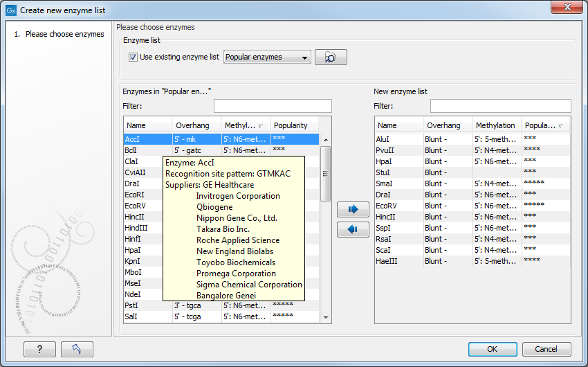
Task: Click the right arrow add-enzyme button
Action: point(353,208)
